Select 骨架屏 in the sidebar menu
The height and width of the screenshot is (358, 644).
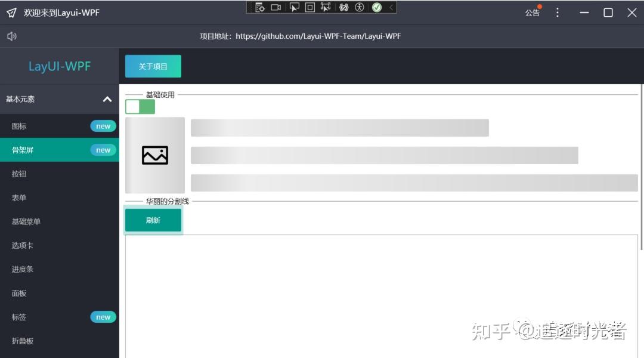[21, 150]
